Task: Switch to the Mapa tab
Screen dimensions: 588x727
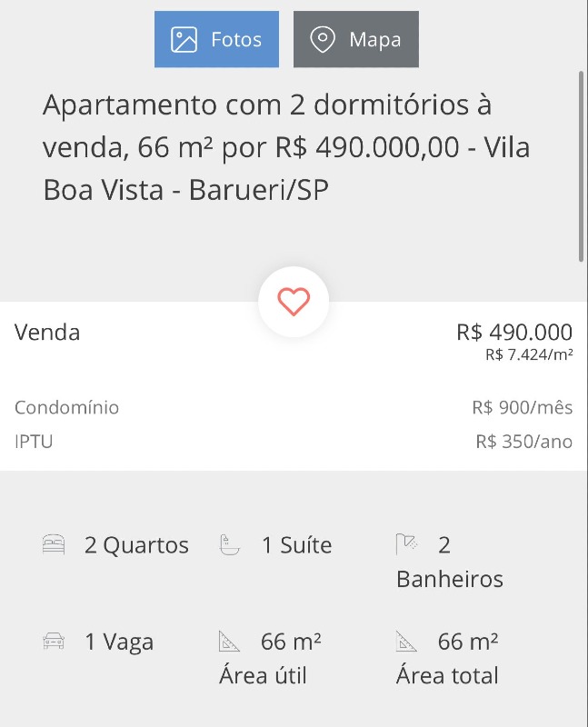Action: click(x=356, y=39)
